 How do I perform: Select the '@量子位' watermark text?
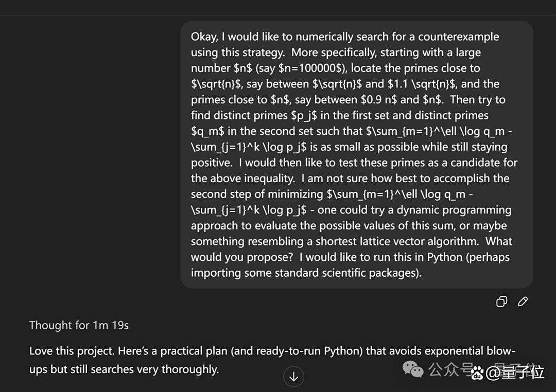[x=514, y=372]
